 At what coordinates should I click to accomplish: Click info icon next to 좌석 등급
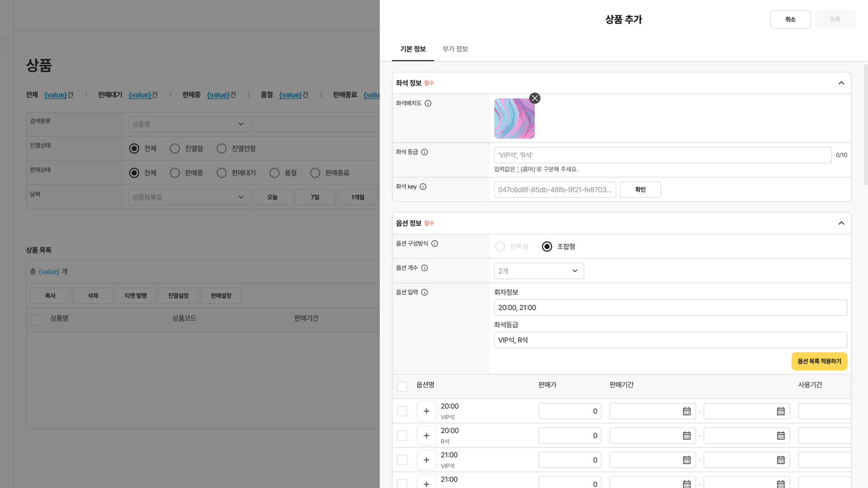point(425,152)
